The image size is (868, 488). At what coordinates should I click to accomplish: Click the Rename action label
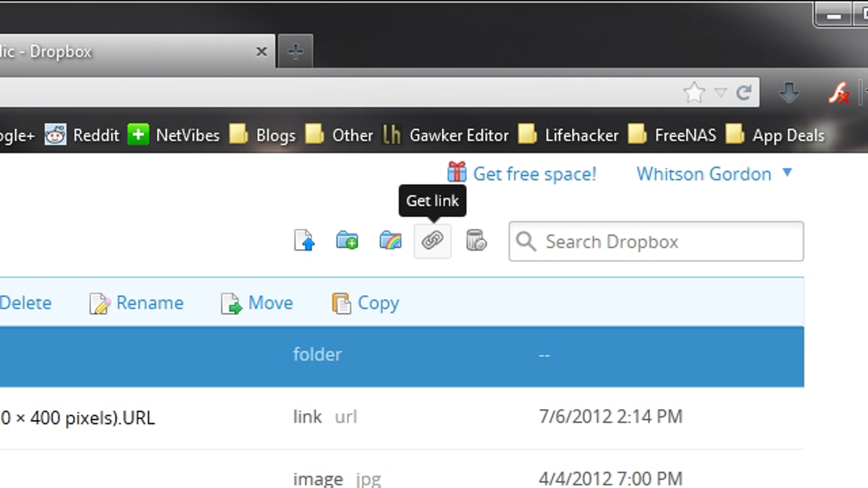(x=150, y=303)
